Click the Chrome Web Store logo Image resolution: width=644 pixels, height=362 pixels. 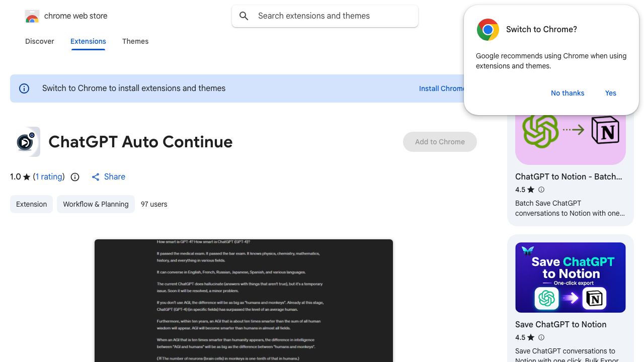pos(32,16)
